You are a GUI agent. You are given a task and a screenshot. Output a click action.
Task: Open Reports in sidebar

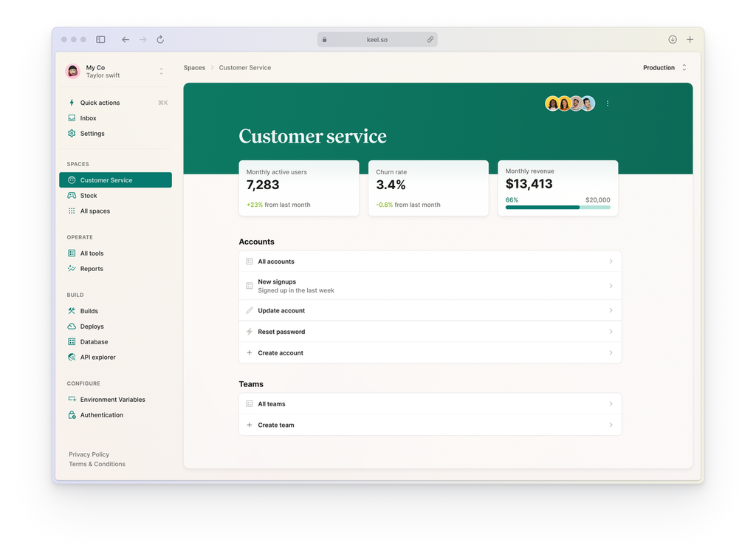116,269
